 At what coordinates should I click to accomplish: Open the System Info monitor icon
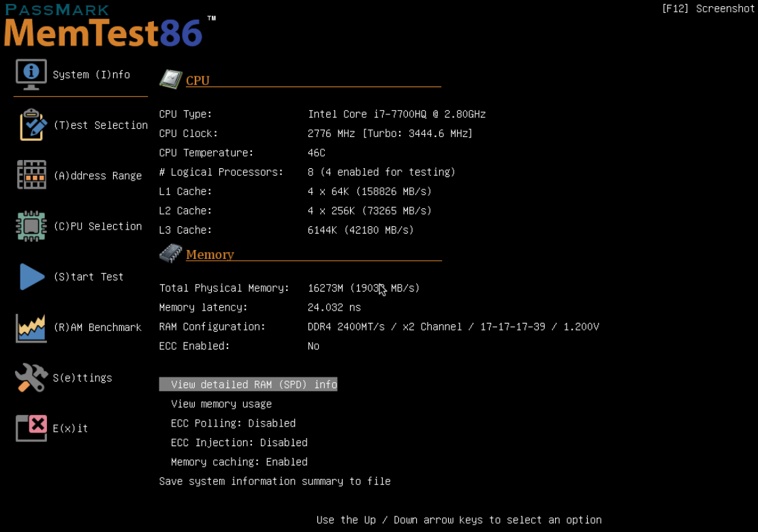[31, 74]
